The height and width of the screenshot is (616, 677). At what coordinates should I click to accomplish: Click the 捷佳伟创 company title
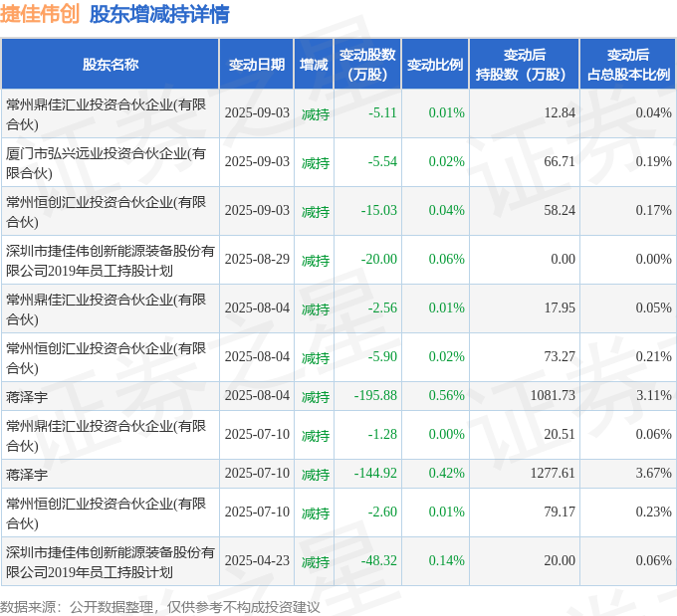tap(40, 14)
